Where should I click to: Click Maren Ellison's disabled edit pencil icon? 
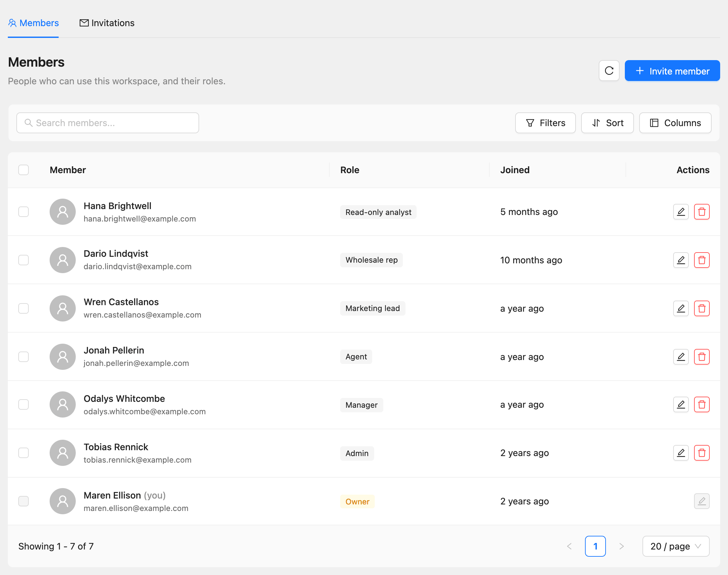(x=702, y=501)
